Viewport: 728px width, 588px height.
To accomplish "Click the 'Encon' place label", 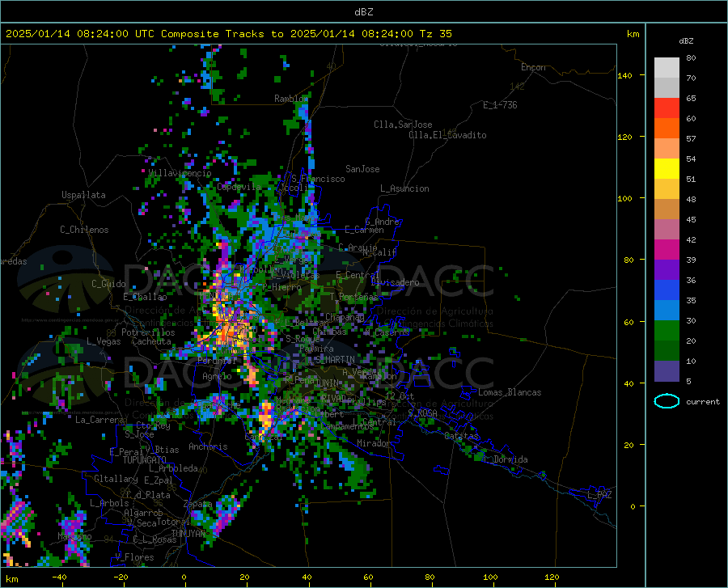I will [533, 67].
